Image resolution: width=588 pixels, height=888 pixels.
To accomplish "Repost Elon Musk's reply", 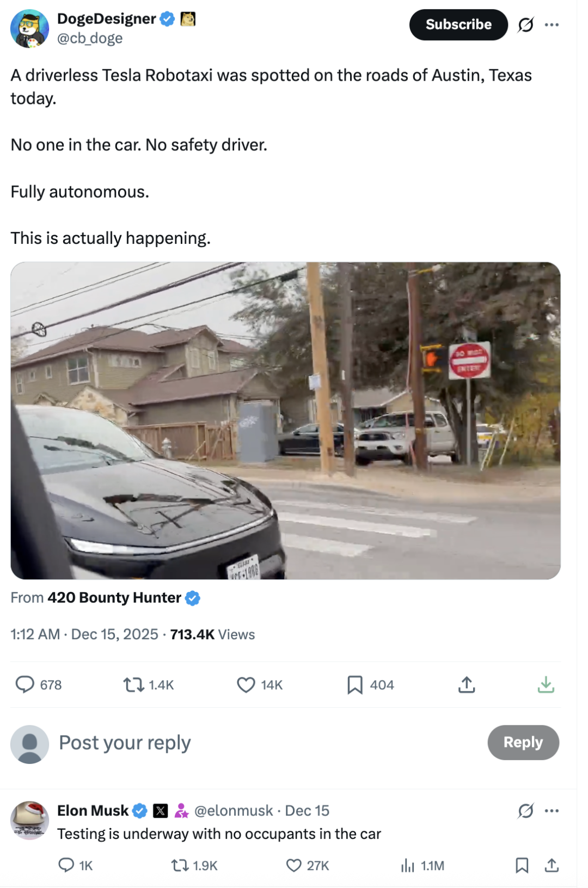I will [x=179, y=865].
